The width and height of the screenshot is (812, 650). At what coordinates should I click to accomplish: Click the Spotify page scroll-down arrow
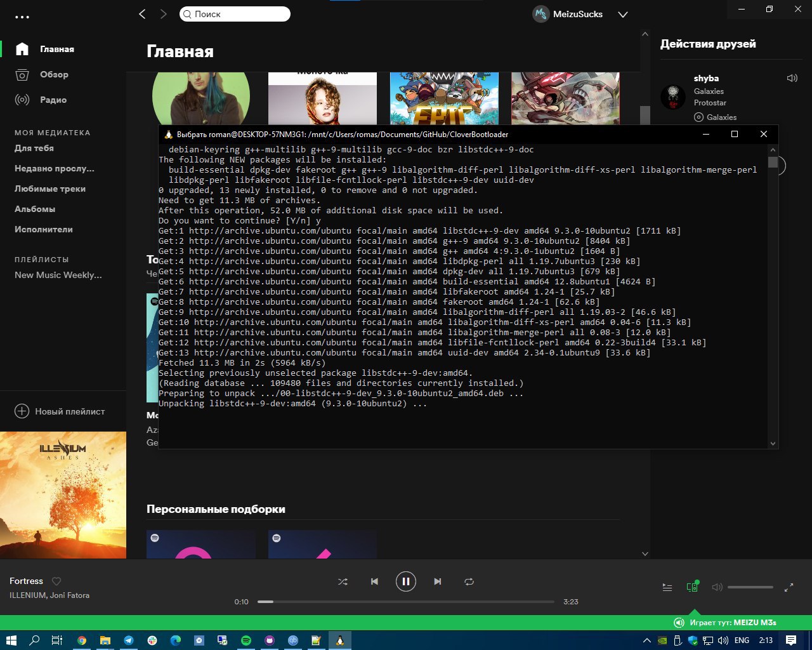(645, 554)
